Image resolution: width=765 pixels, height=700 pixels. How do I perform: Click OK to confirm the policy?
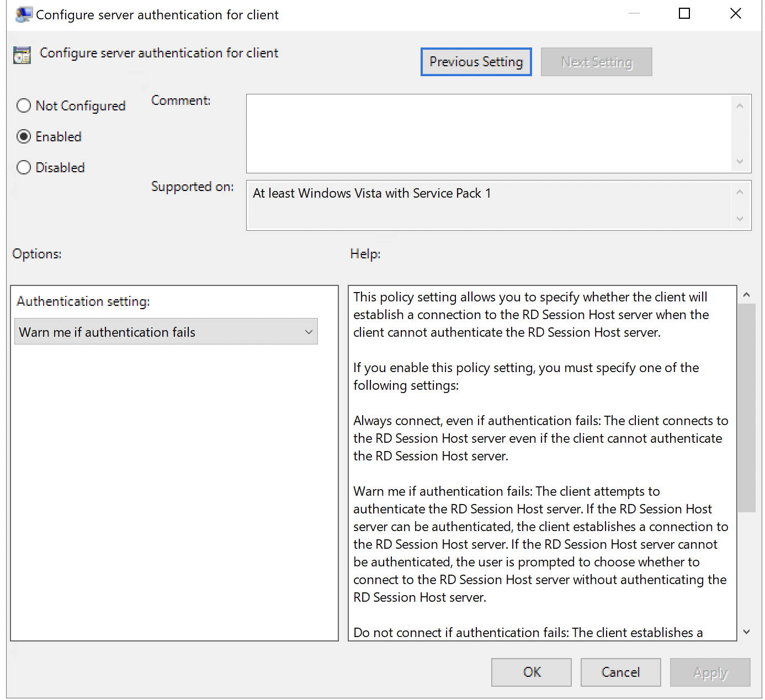coord(531,672)
